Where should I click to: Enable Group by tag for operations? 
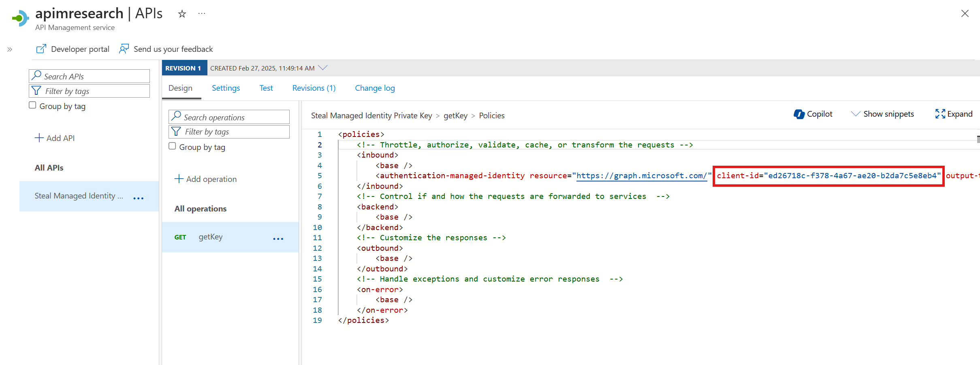pos(173,146)
